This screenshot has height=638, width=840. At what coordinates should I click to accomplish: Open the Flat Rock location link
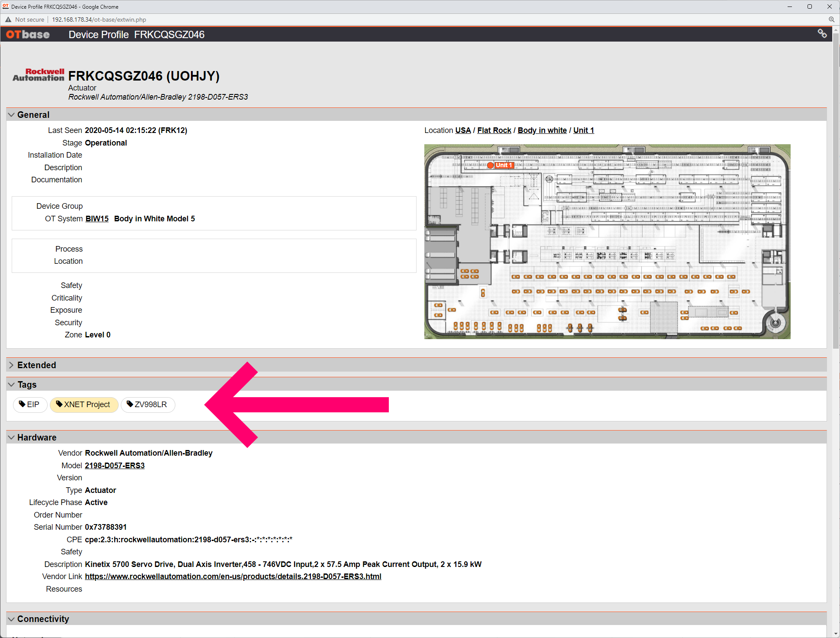494,130
